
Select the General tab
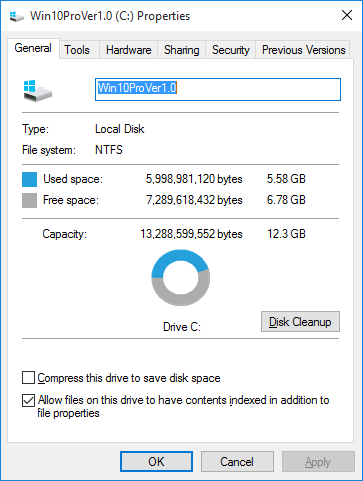coord(33,48)
